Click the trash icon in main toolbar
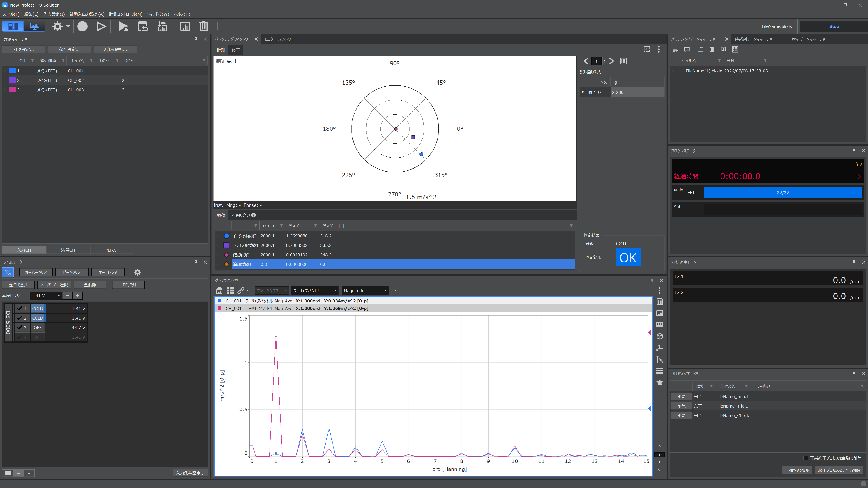 point(203,26)
